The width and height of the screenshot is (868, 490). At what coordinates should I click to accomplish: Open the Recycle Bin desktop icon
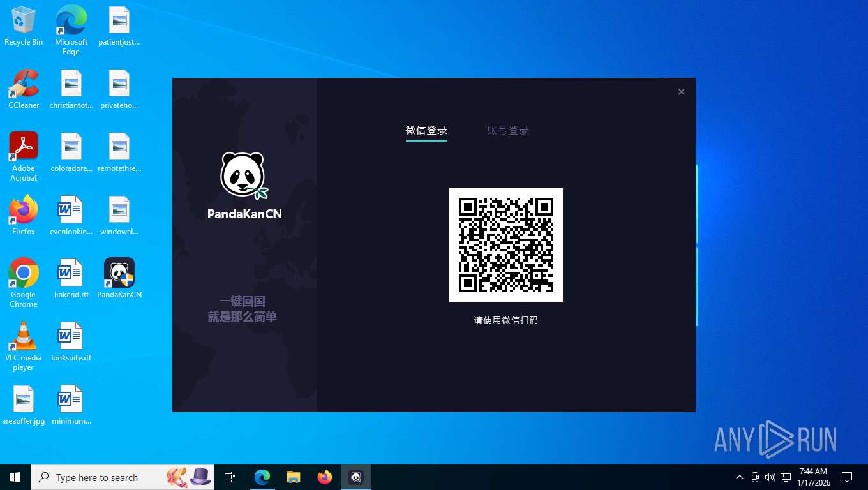click(x=24, y=26)
